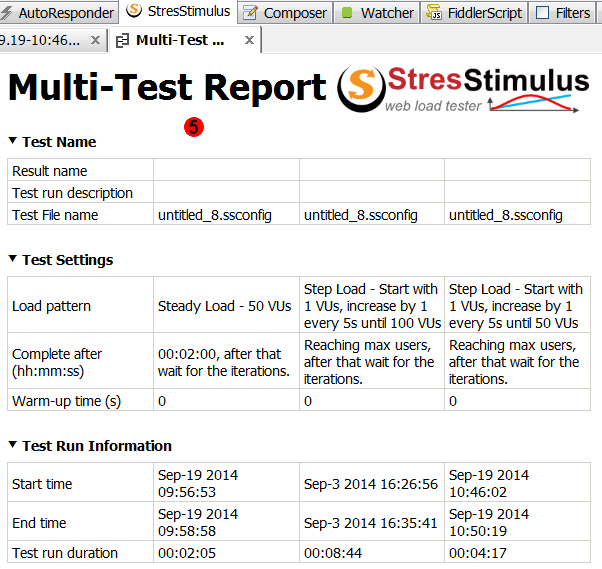Click the step load 'until 100 VUs' cell
The height and width of the screenshot is (569, 602).
tap(372, 306)
